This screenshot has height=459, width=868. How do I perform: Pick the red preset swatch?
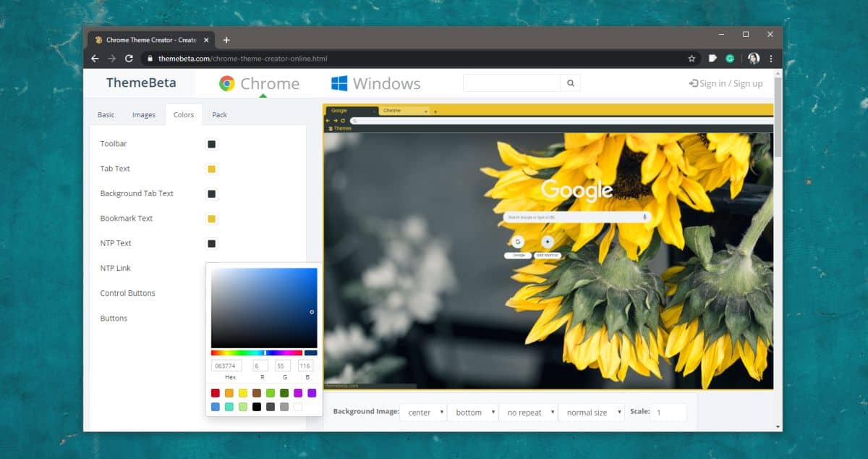tap(216, 393)
